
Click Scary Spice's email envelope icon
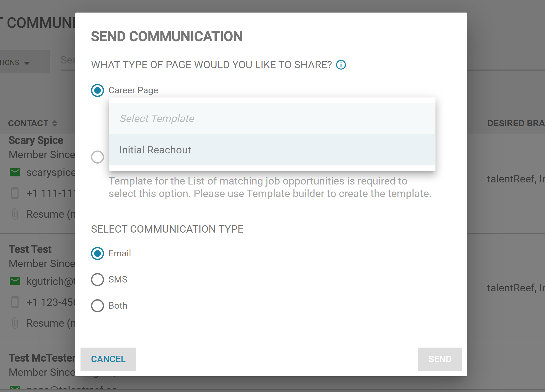click(x=15, y=172)
